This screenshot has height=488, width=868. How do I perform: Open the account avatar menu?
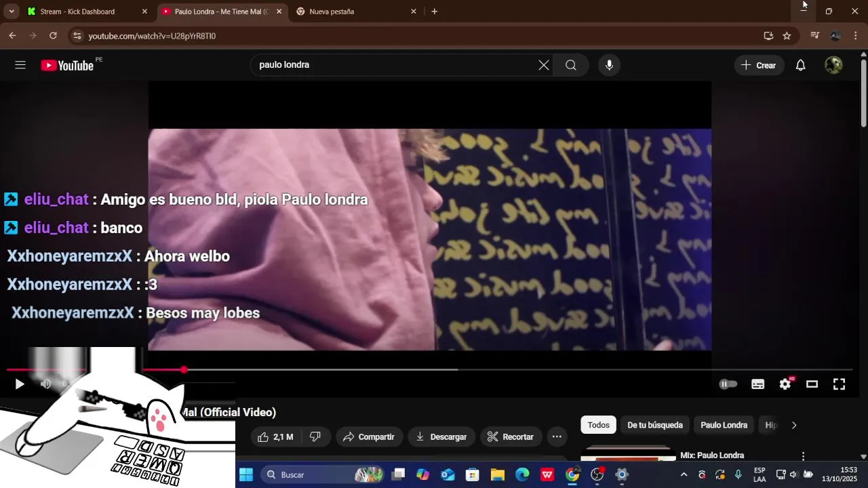pos(833,65)
